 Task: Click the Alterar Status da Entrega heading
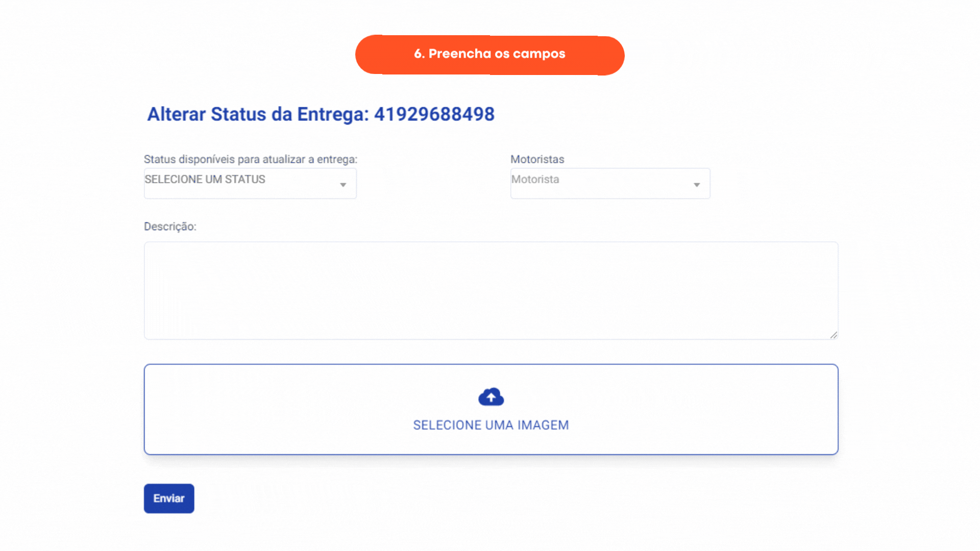click(x=321, y=114)
